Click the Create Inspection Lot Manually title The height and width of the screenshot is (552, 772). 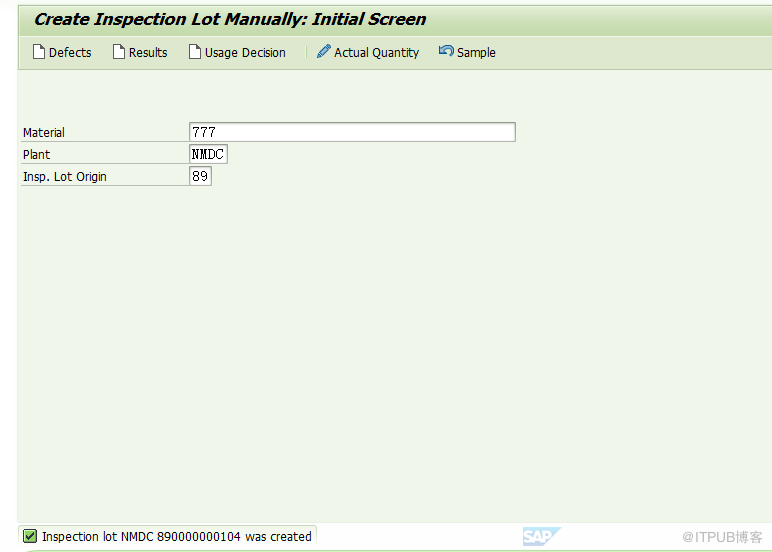(230, 19)
